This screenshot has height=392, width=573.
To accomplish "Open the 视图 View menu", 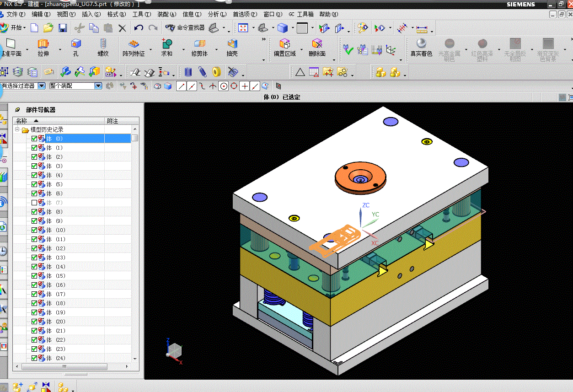I will (66, 14).
